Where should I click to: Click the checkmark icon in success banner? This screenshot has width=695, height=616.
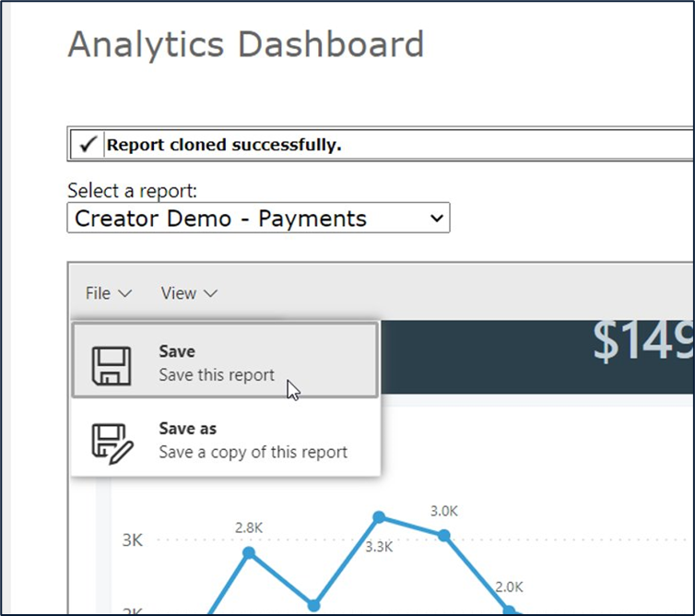(88, 145)
